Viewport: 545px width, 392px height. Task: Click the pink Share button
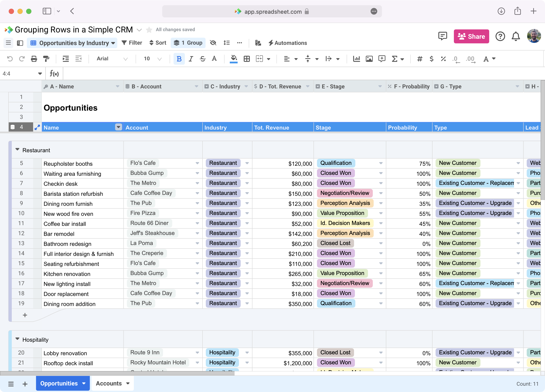471,37
